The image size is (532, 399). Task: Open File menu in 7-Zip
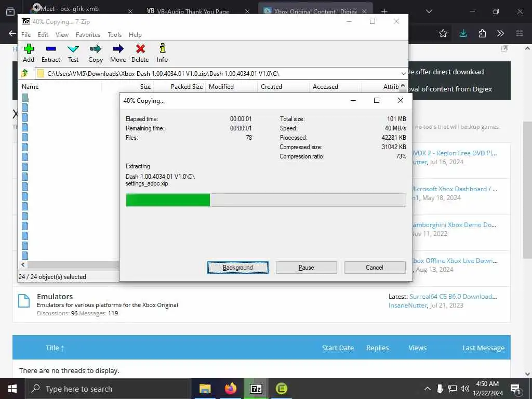(x=26, y=35)
